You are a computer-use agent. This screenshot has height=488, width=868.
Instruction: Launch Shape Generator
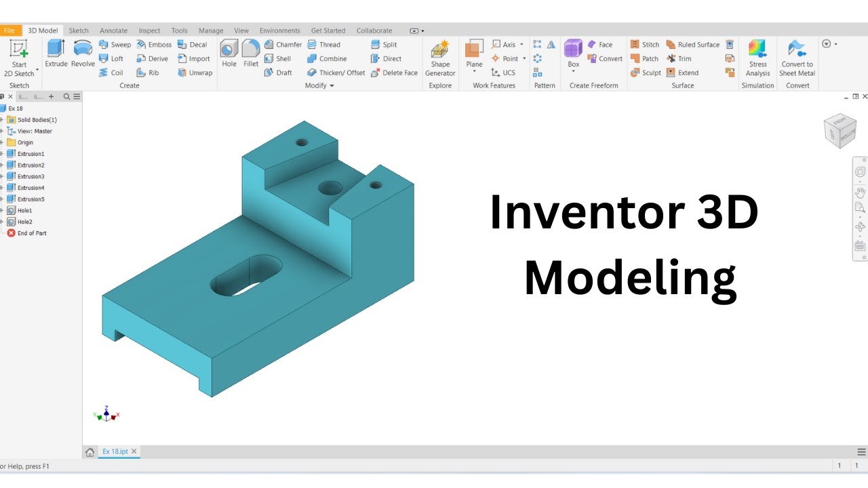[440, 58]
